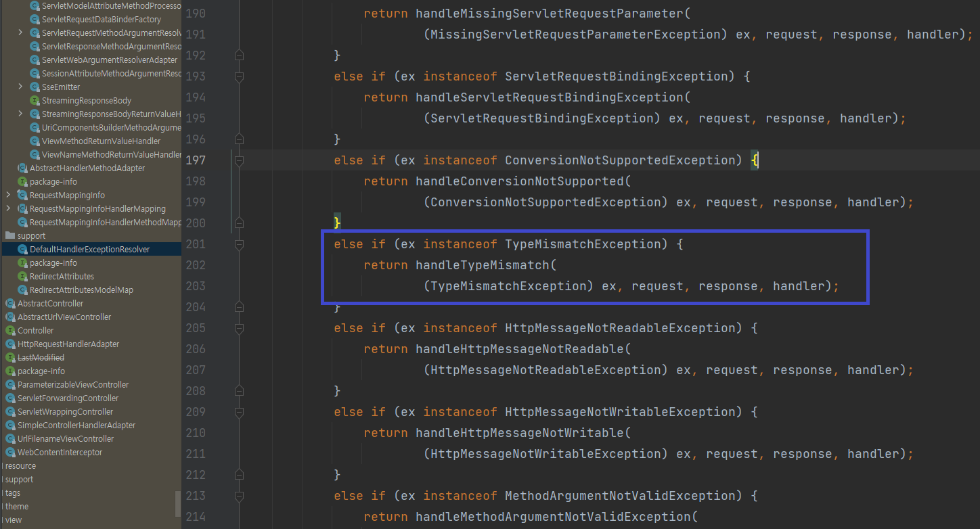Screen dimensions: 980x529
Task: Expand the RequestMappingInfoHandlerMapping node arrow
Action: click(8, 209)
